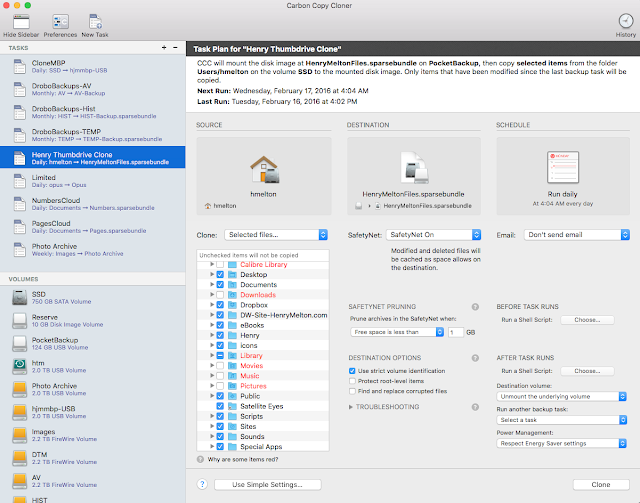Viewport: 640px width, 503px height.
Task: Choose a shell script before task runs
Action: click(x=587, y=320)
